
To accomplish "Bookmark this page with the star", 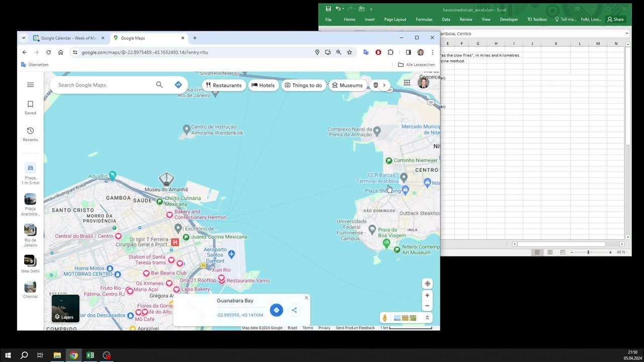I will point(349,52).
